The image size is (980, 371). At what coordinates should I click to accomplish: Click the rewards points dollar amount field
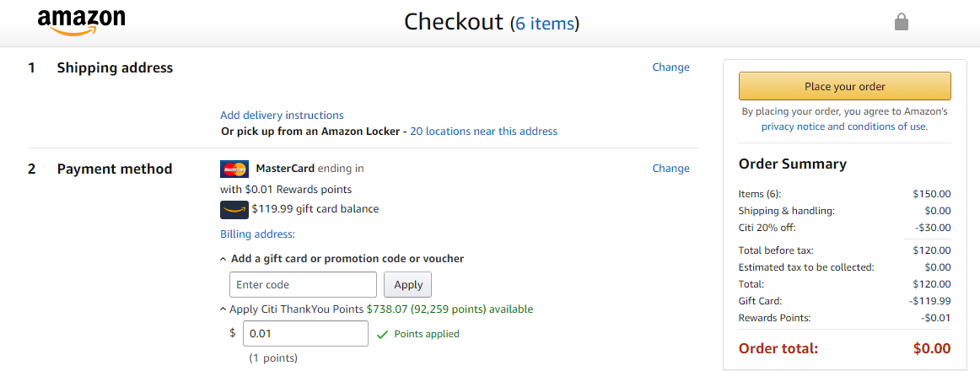[x=305, y=334]
